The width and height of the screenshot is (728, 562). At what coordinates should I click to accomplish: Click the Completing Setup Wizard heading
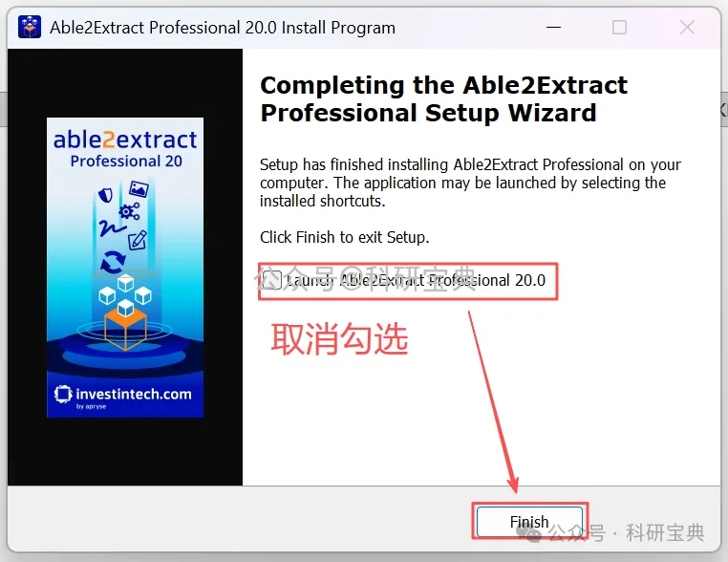443,99
